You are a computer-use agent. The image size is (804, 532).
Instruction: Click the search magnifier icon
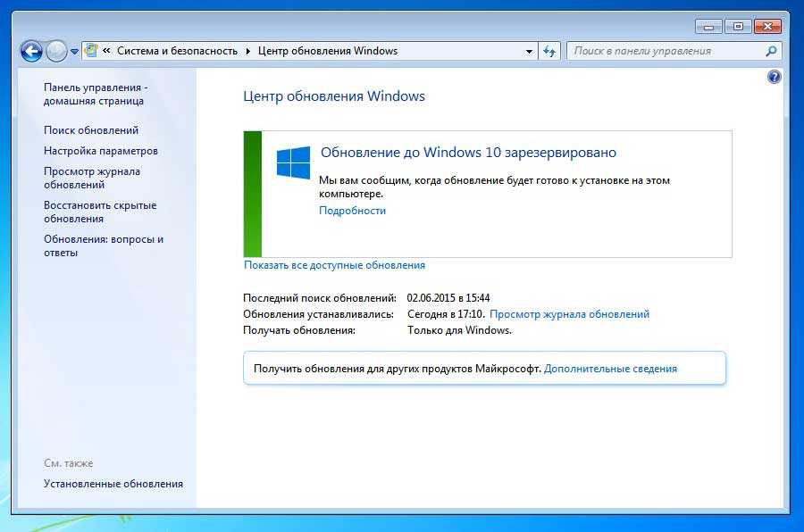(x=772, y=51)
